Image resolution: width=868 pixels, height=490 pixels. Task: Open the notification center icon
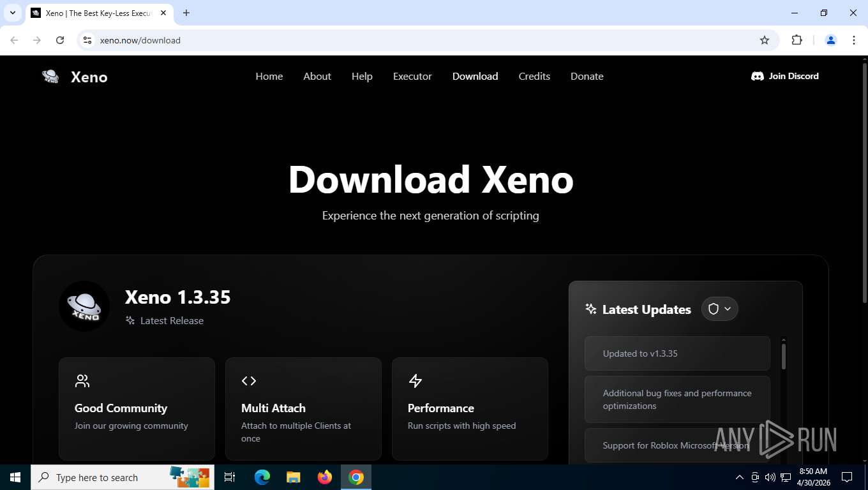click(847, 477)
